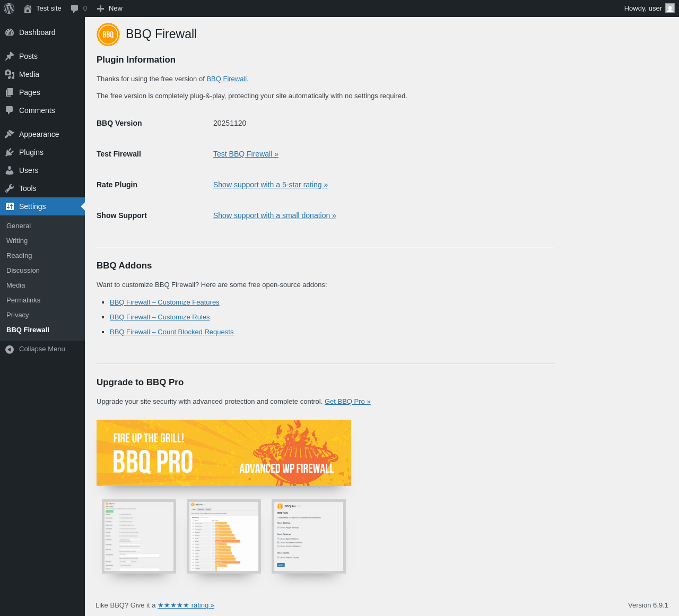
Task: Open the BBQ Pro settings screenshot thumbnail
Action: (x=139, y=536)
